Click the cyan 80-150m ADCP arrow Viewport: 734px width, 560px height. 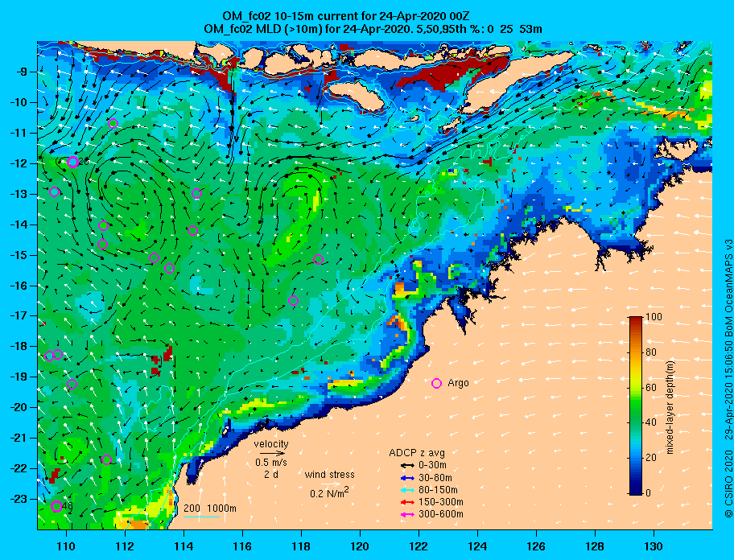[x=407, y=490]
